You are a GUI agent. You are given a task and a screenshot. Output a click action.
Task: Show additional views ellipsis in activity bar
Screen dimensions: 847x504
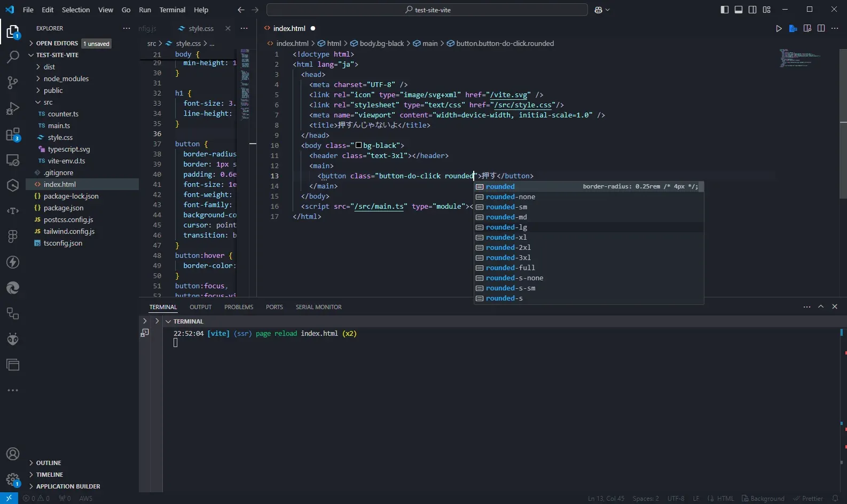[x=13, y=390]
